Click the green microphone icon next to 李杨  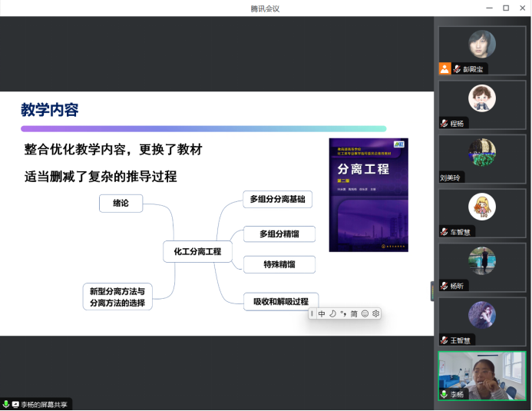[444, 394]
